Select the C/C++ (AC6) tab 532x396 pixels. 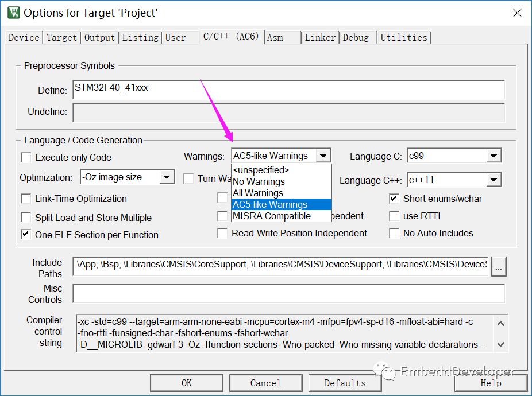(x=231, y=36)
